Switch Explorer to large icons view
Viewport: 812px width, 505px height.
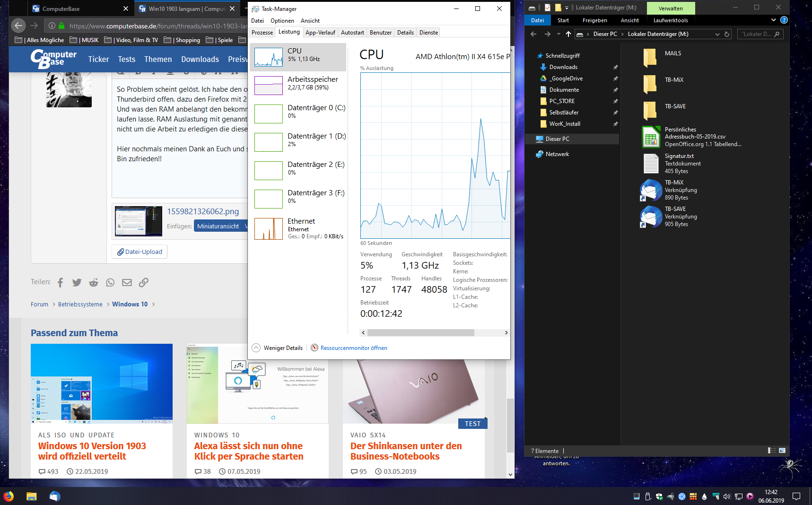tap(782, 451)
